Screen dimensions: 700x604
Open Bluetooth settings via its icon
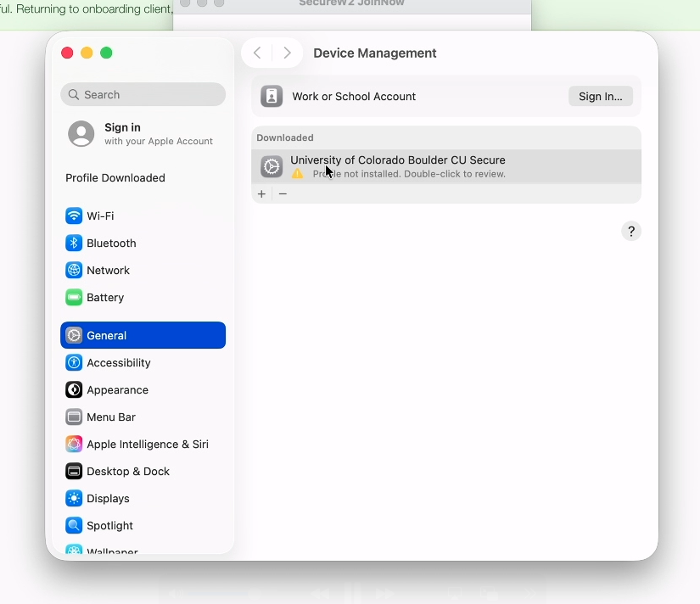click(74, 243)
